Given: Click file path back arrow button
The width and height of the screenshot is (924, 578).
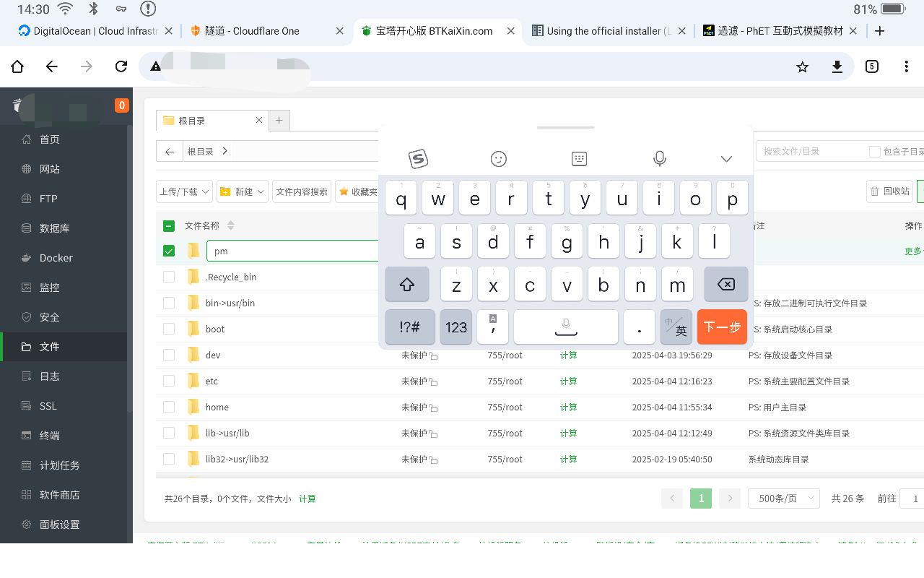Looking at the screenshot, I should pyautogui.click(x=169, y=152).
